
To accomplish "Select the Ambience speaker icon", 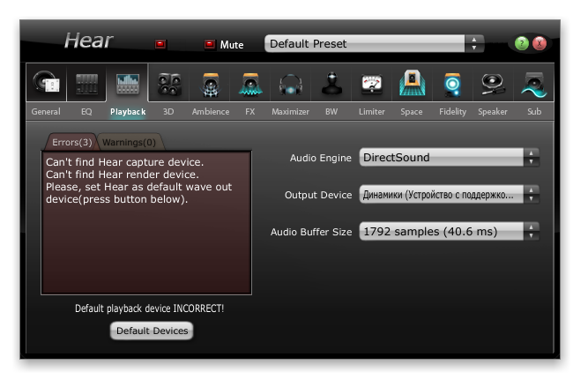I will [x=211, y=83].
